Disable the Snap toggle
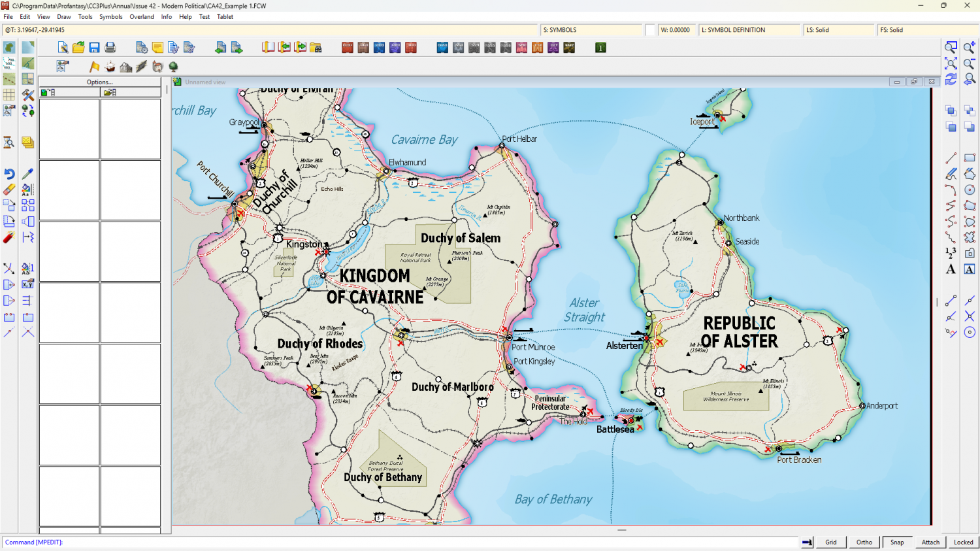 pos(897,542)
